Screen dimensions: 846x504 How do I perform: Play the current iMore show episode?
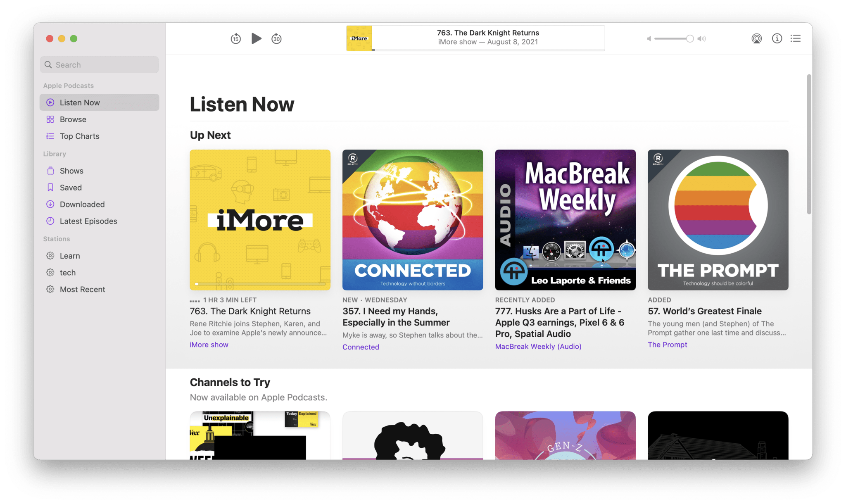[x=256, y=38]
